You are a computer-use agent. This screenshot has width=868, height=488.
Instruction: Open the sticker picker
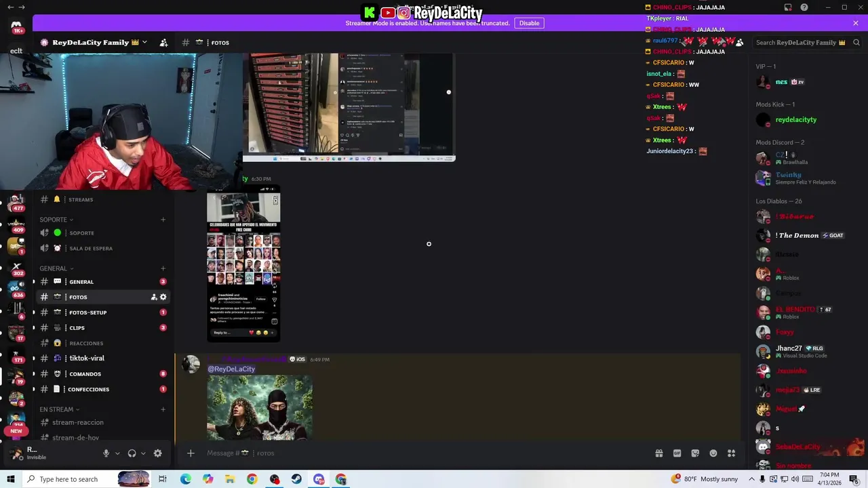pos(695,453)
